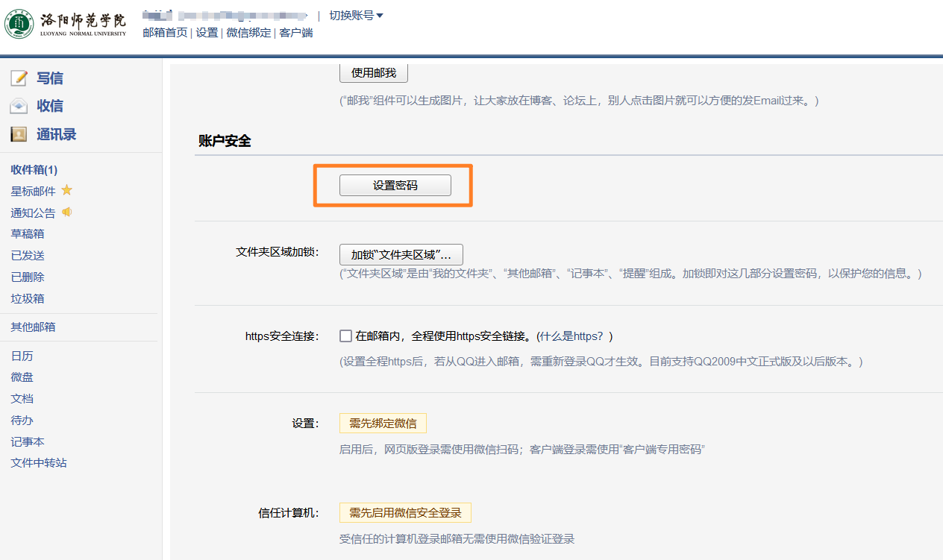The height and width of the screenshot is (560, 943).
Task: Click the contacts address book icon
Action: coord(19,135)
